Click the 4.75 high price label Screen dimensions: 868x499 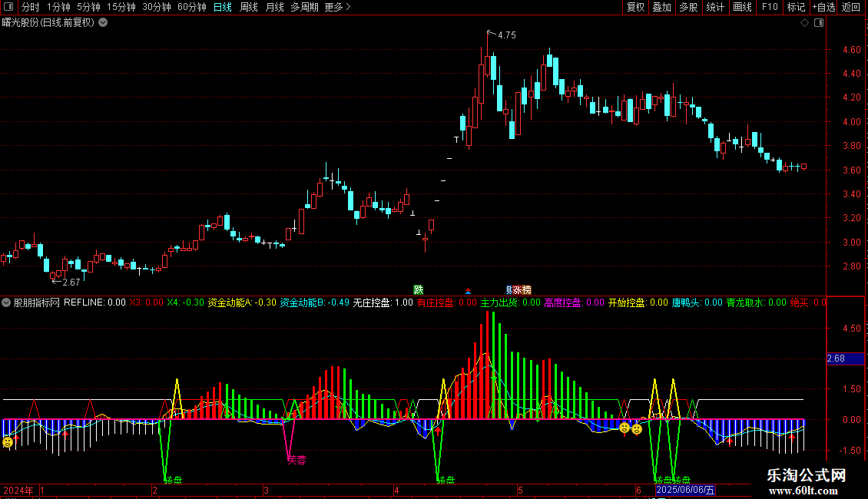click(506, 35)
